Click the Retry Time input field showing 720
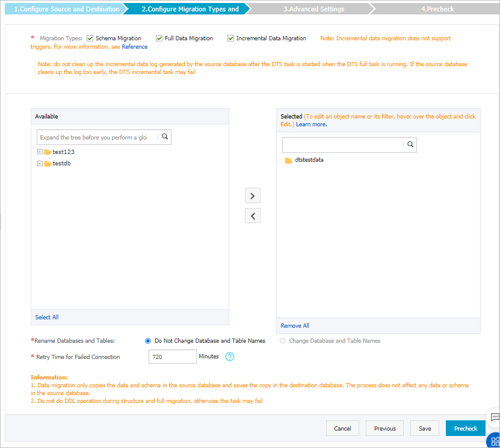Image resolution: width=500 pixels, height=448 pixels. [172, 357]
